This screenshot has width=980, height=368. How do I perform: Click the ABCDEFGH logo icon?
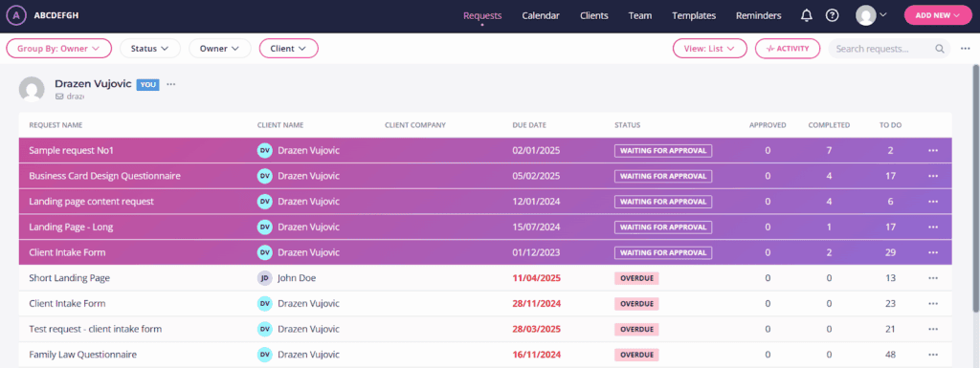click(x=15, y=15)
